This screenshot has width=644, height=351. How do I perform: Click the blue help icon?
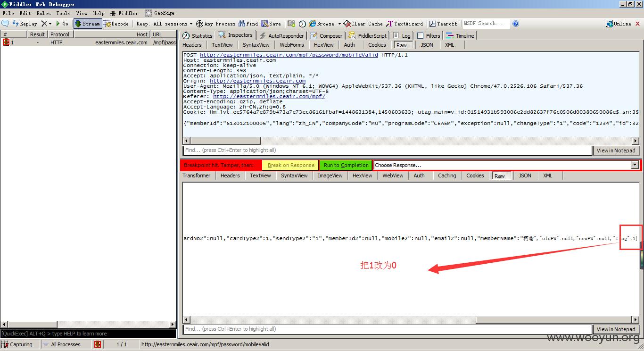tap(516, 24)
